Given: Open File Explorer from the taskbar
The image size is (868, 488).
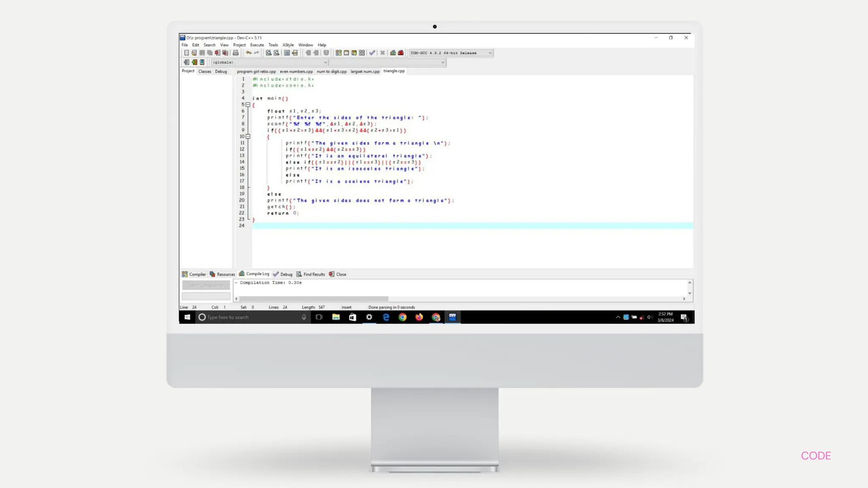Looking at the screenshot, I should (x=336, y=317).
